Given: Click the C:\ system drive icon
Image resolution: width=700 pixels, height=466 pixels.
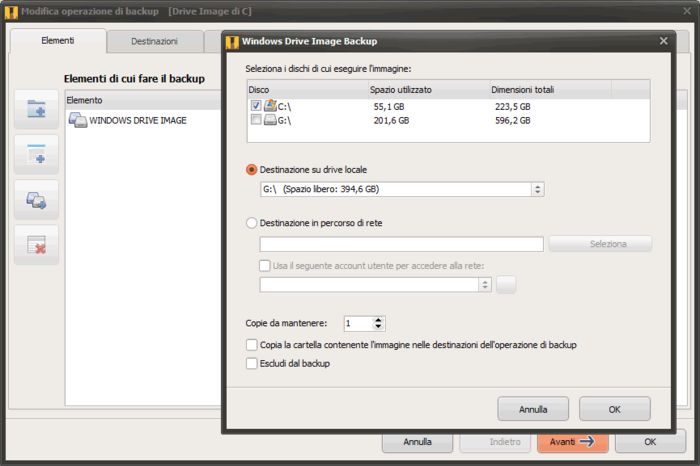Looking at the screenshot, I should coord(270,105).
